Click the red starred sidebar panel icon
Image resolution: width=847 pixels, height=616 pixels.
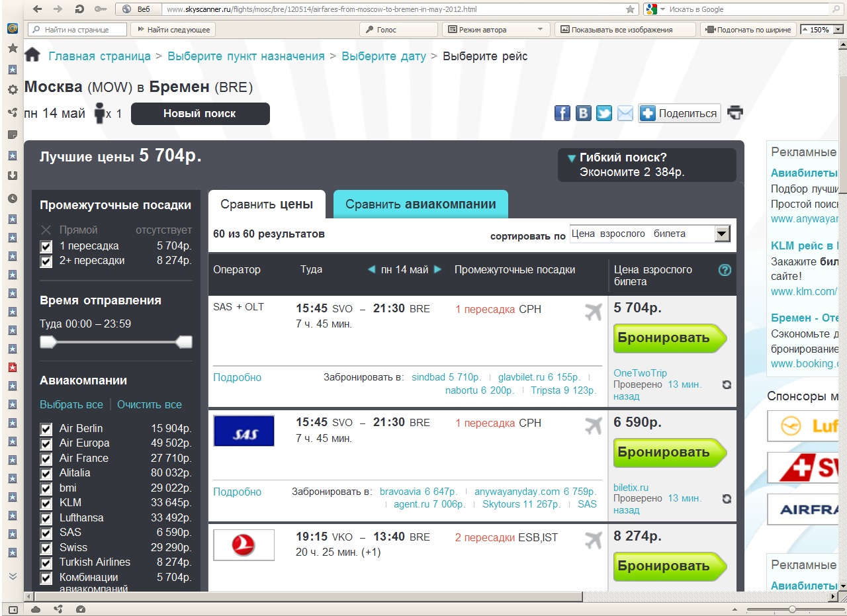coord(12,367)
